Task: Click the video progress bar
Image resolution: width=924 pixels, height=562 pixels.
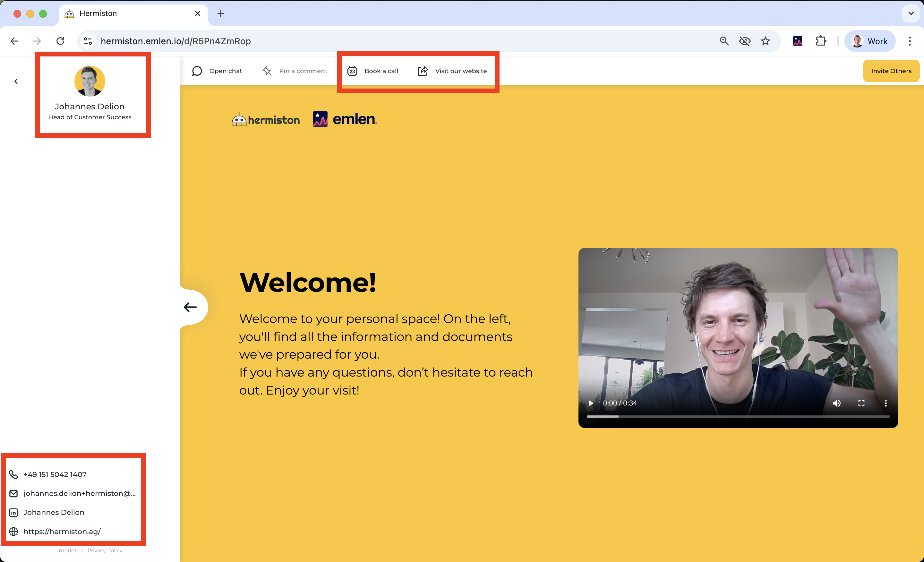Action: [x=738, y=416]
